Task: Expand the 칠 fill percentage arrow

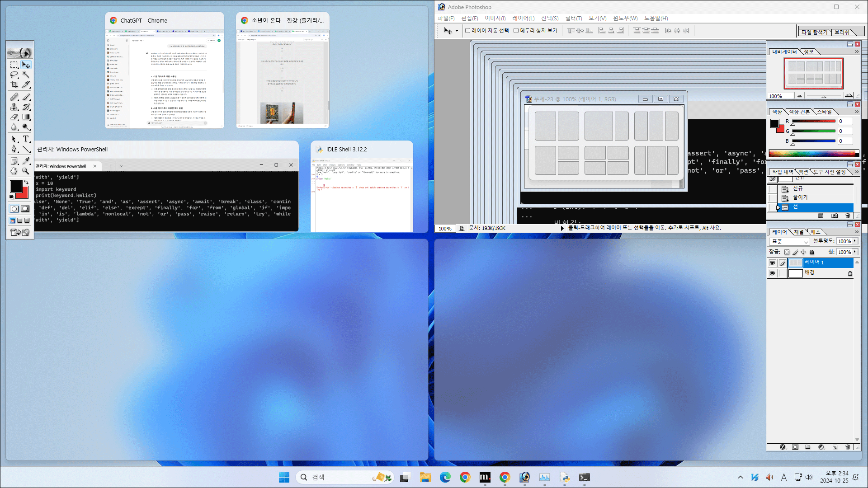Action: pyautogui.click(x=855, y=252)
